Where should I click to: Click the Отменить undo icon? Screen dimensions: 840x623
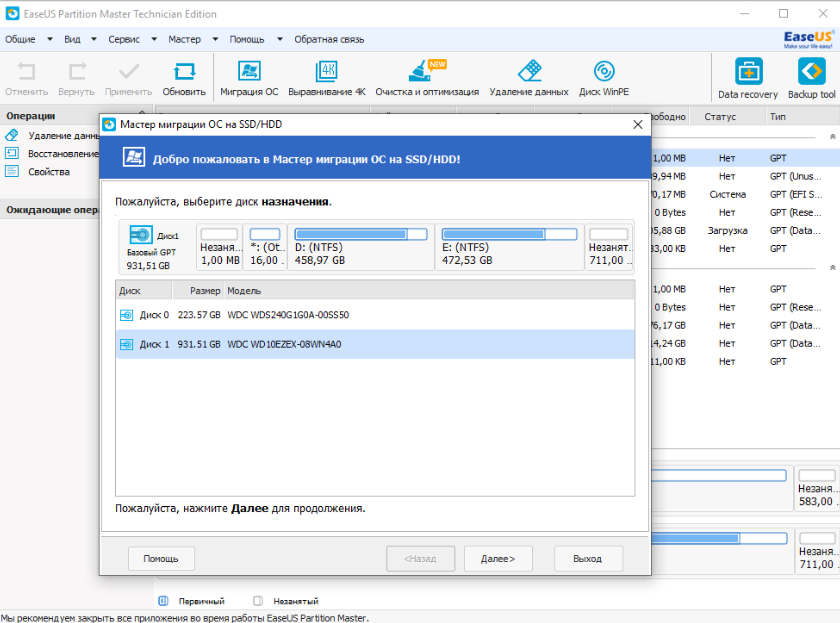point(26,71)
